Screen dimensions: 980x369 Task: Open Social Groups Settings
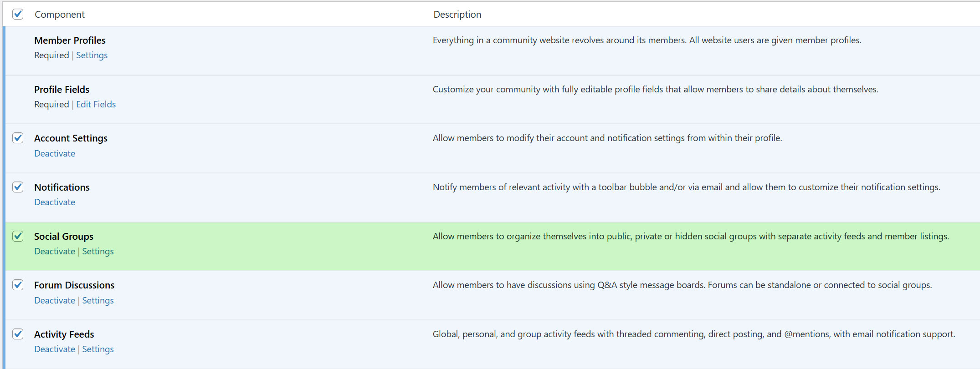pyautogui.click(x=97, y=251)
